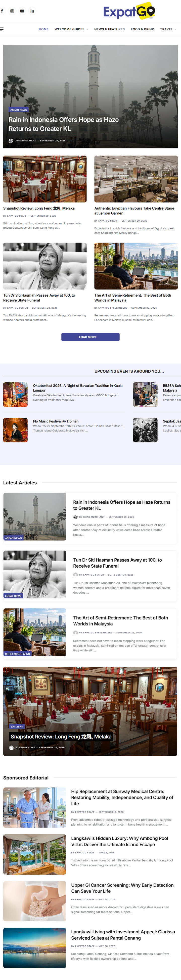Click "Latest Articles" section heading
Viewport: 181px width, 980px height.
20,482
